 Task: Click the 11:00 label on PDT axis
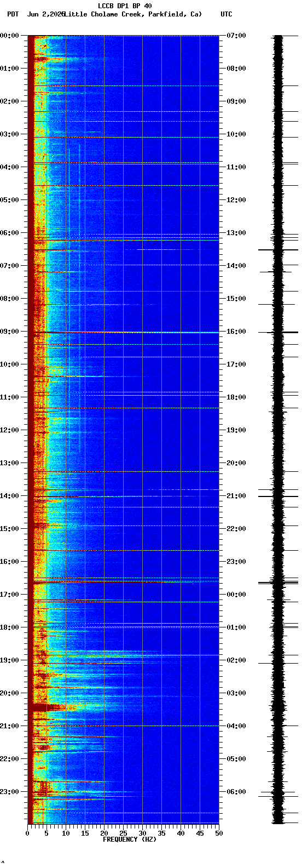(9, 397)
